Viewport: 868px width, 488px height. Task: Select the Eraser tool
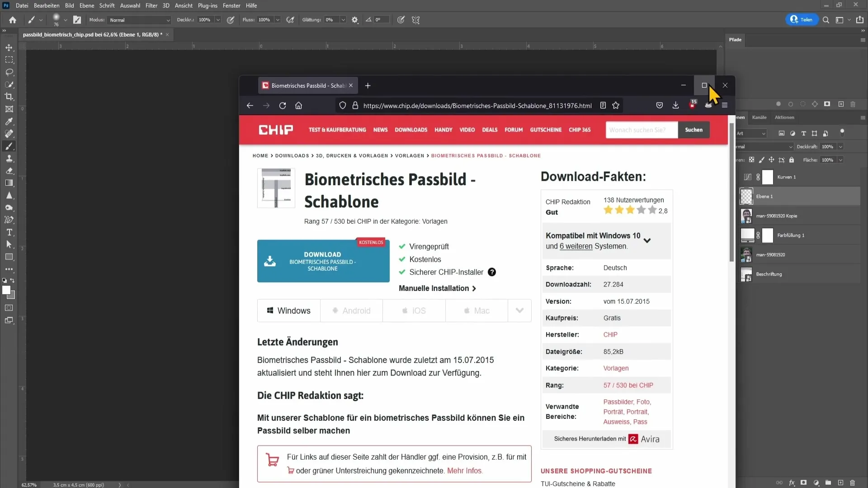[9, 171]
